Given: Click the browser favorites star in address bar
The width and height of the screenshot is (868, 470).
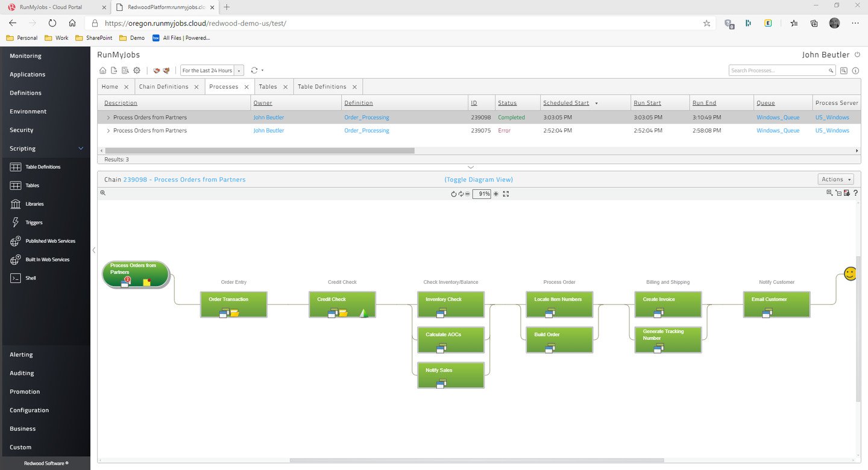Looking at the screenshot, I should pyautogui.click(x=706, y=23).
